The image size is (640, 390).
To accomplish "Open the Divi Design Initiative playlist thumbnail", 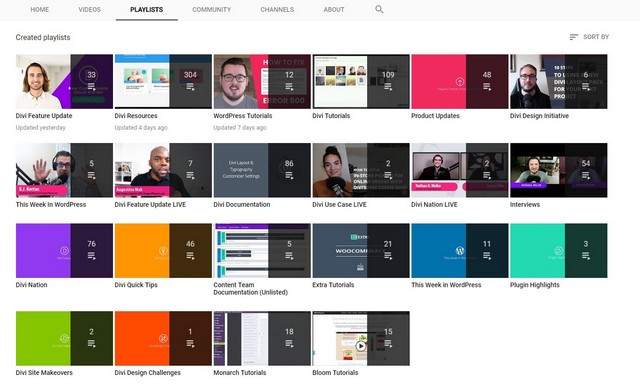I will (558, 81).
